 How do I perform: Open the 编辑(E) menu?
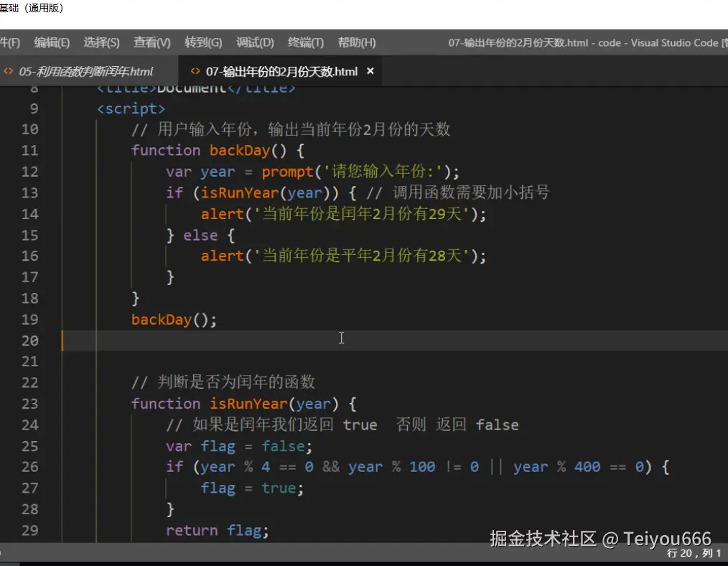click(x=52, y=42)
